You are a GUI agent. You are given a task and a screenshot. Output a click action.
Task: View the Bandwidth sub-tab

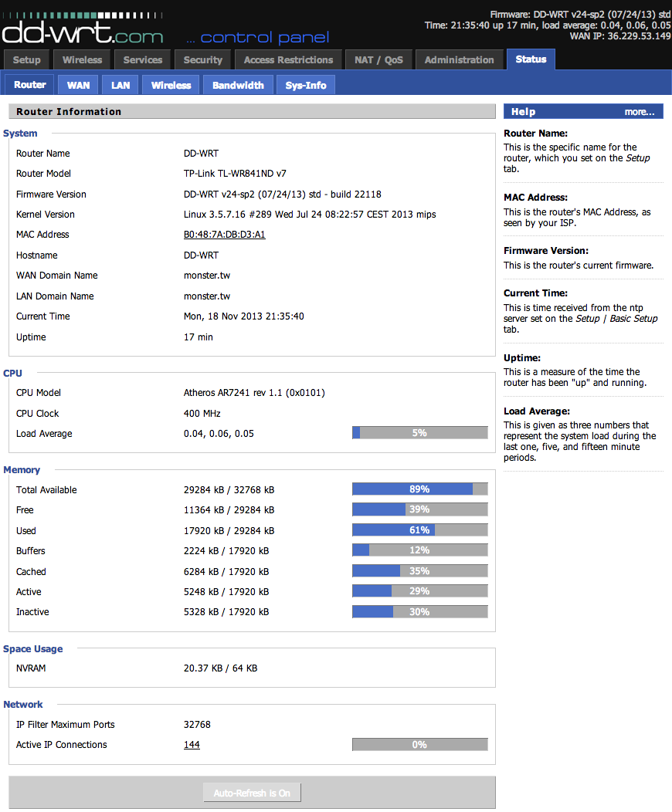pyautogui.click(x=238, y=86)
